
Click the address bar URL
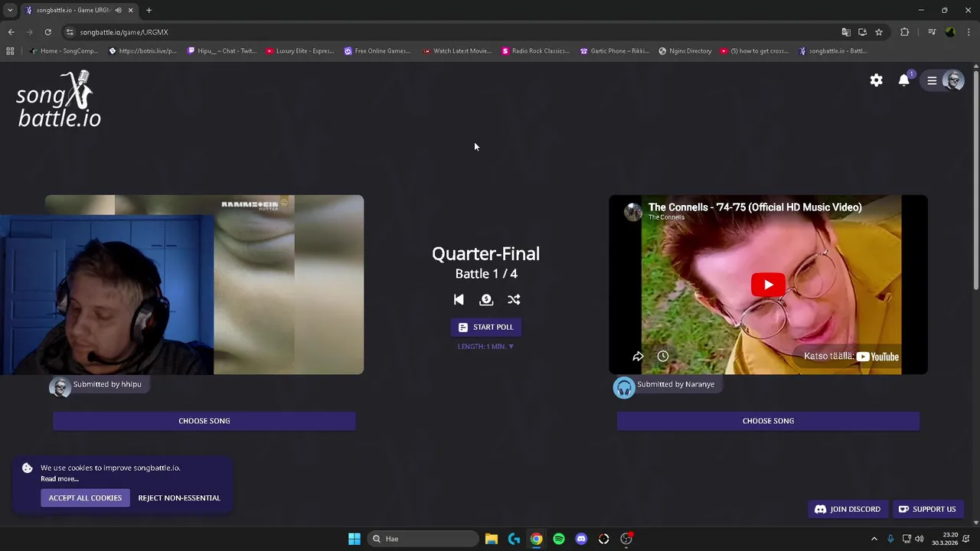pos(124,32)
